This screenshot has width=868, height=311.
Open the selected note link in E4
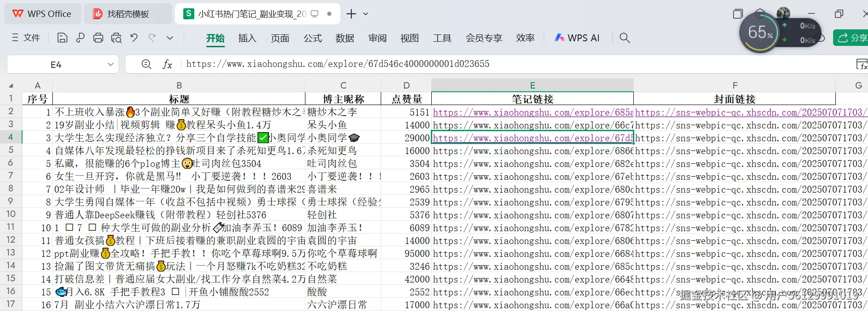tap(533, 138)
